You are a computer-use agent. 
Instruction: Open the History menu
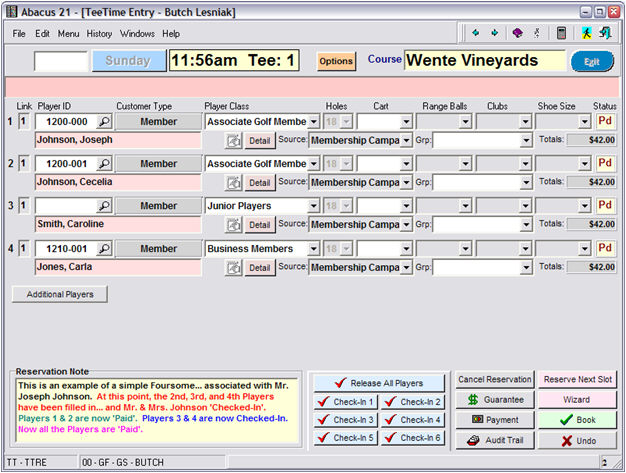pos(99,33)
